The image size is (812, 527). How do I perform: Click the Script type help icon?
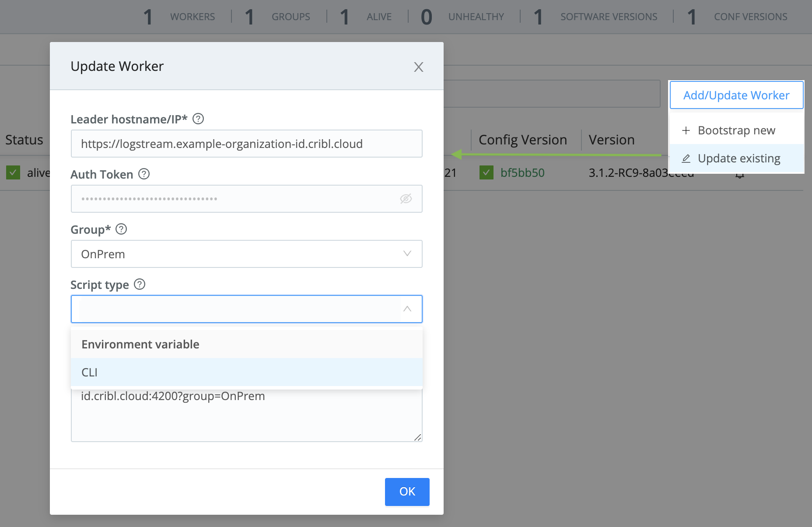[140, 284]
